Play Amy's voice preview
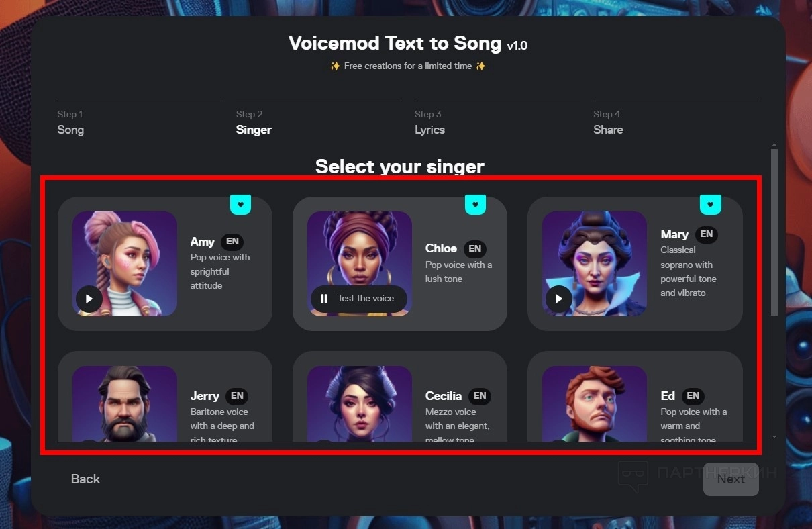The image size is (812, 529). 89,299
